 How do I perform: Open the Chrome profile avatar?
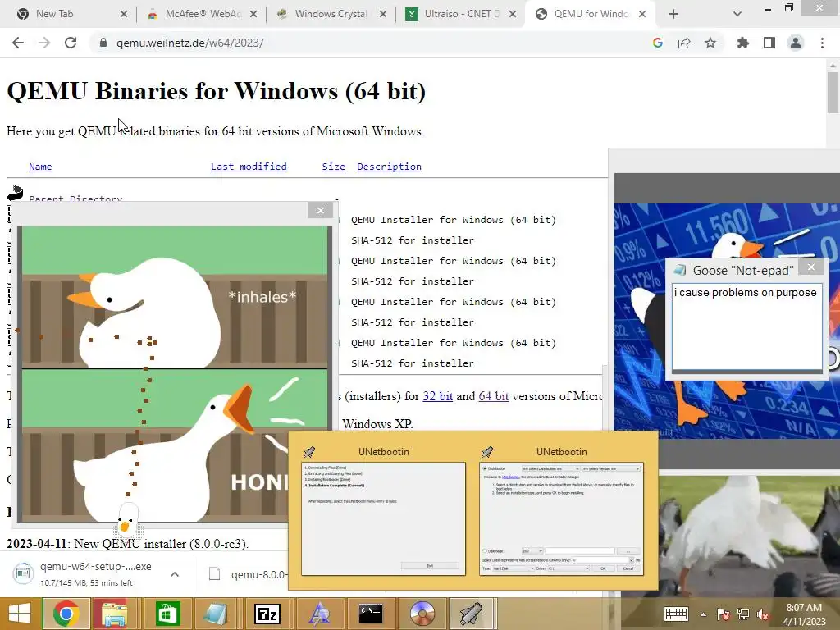tap(796, 43)
